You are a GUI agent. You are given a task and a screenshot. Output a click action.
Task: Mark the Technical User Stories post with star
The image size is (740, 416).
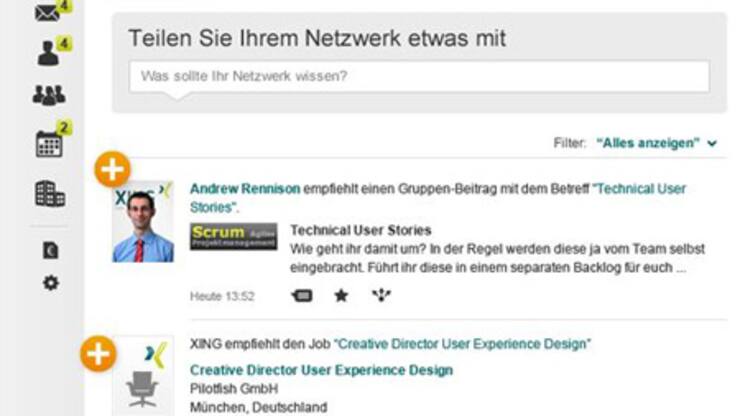click(x=341, y=296)
